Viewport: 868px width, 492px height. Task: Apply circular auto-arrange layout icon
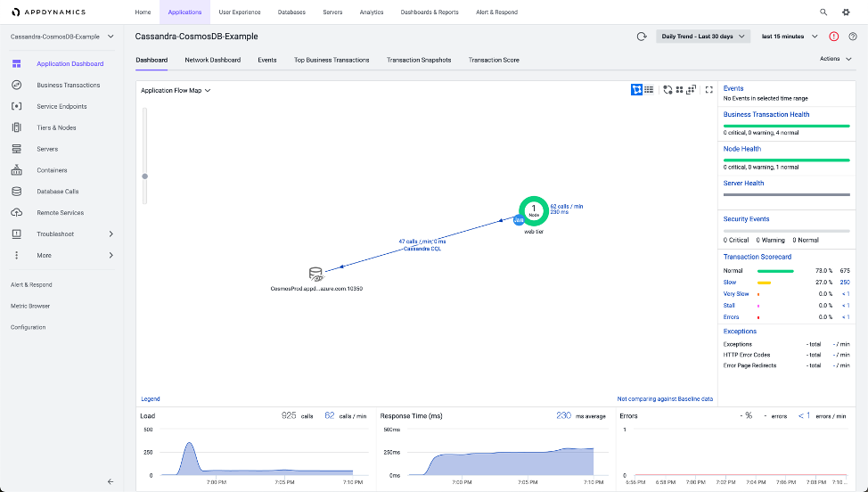(x=667, y=90)
